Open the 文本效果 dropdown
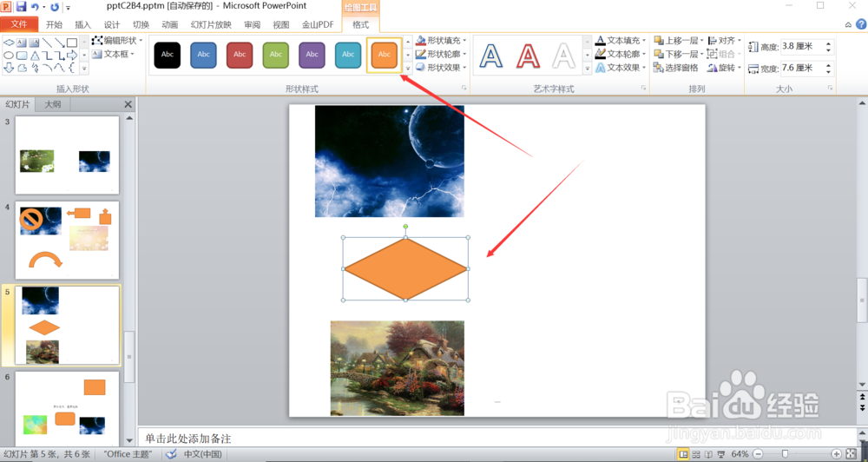868x462 pixels. pos(621,67)
